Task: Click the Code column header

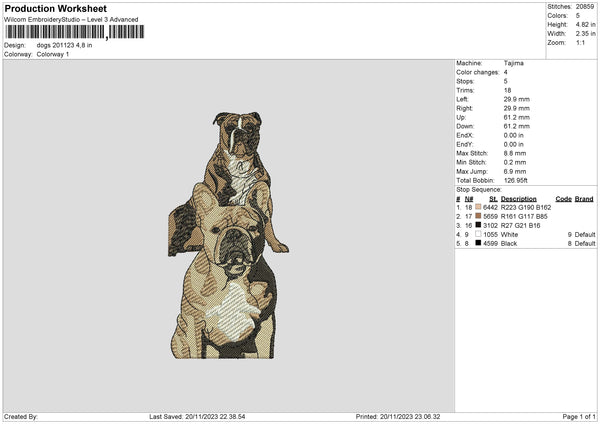Action: [563, 199]
